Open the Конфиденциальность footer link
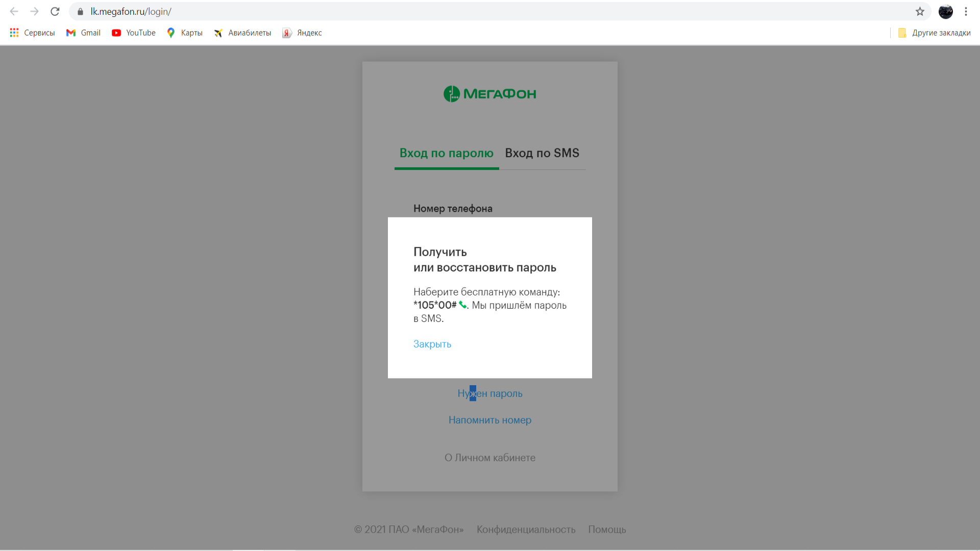Image resolution: width=980 pixels, height=551 pixels. point(526,530)
